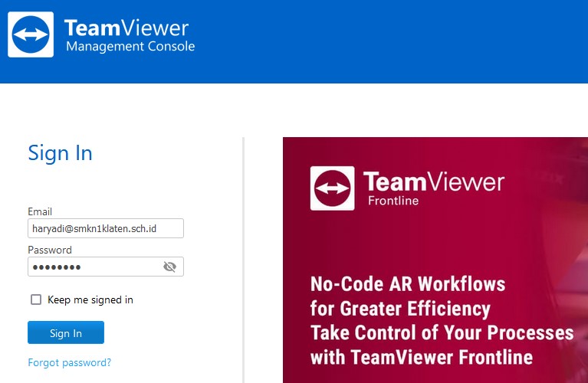588x383 pixels.
Task: Click "with TeamViewer Frontline" banner line
Action: click(421, 357)
